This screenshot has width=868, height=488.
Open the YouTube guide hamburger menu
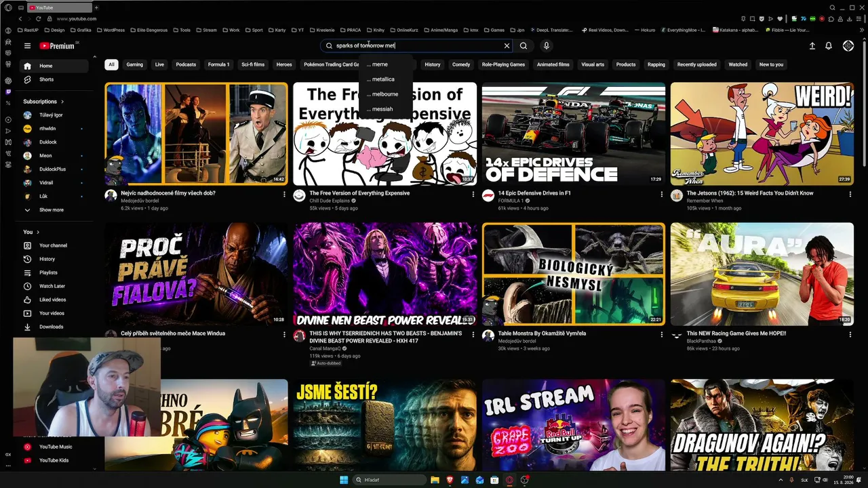(x=27, y=46)
